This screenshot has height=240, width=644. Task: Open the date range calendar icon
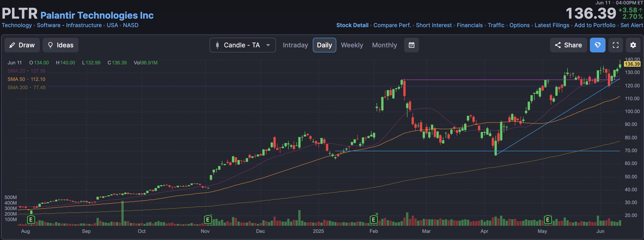412,45
